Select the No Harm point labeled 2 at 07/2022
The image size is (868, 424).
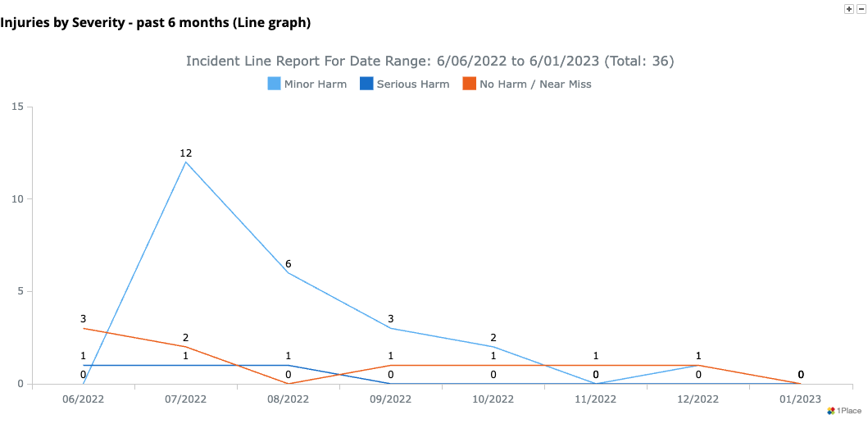point(186,347)
